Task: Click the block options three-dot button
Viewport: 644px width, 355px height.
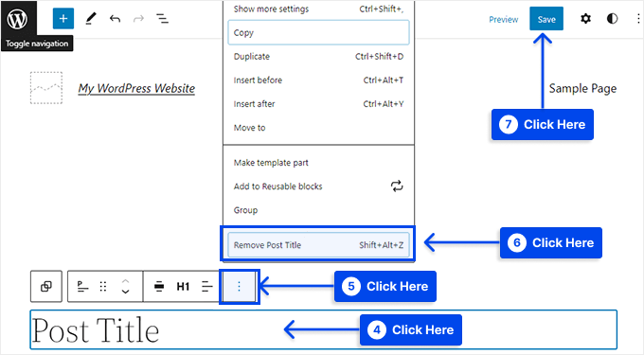Action: pos(239,287)
